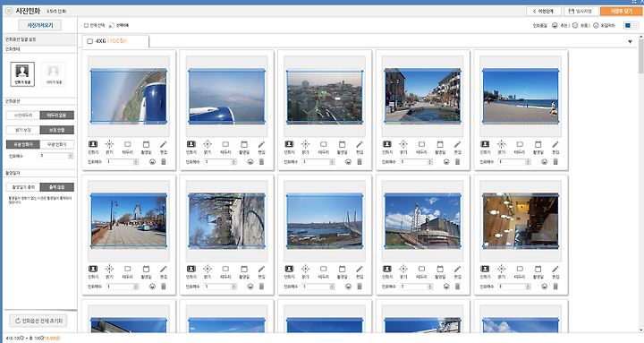Image resolution: width=644 pixels, height=343 pixels.
Task: Adjust print count stepper on rotated tree photo
Action: [234, 287]
